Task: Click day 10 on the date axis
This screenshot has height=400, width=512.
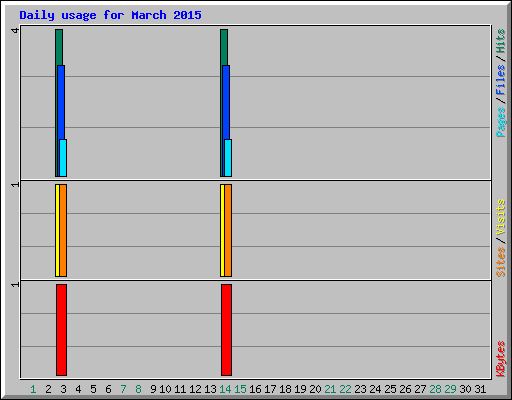Action: (x=165, y=389)
